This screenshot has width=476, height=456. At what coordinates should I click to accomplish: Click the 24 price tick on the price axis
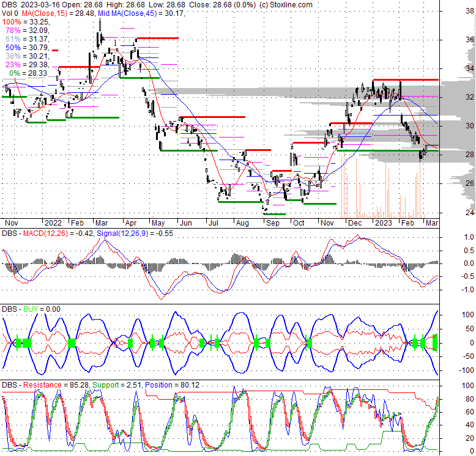click(470, 212)
